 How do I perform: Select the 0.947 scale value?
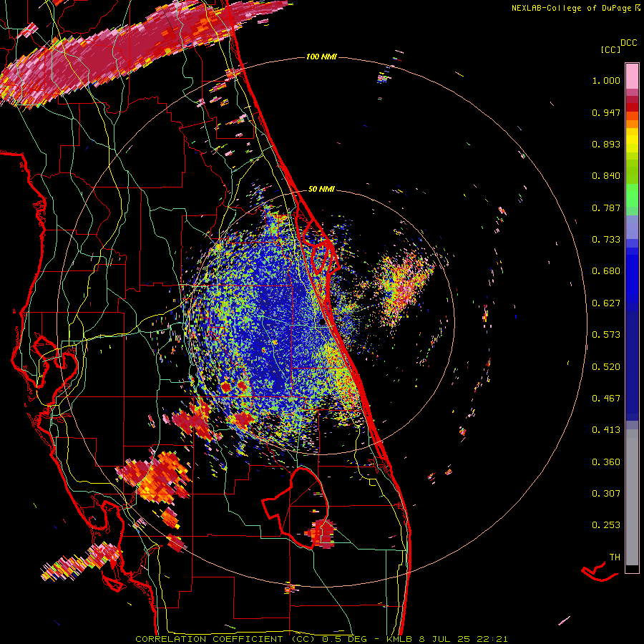pos(606,112)
